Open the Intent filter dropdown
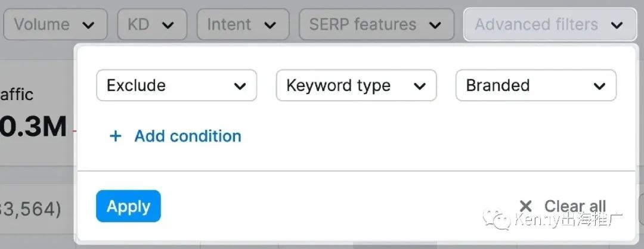The height and width of the screenshot is (249, 644). [x=243, y=24]
